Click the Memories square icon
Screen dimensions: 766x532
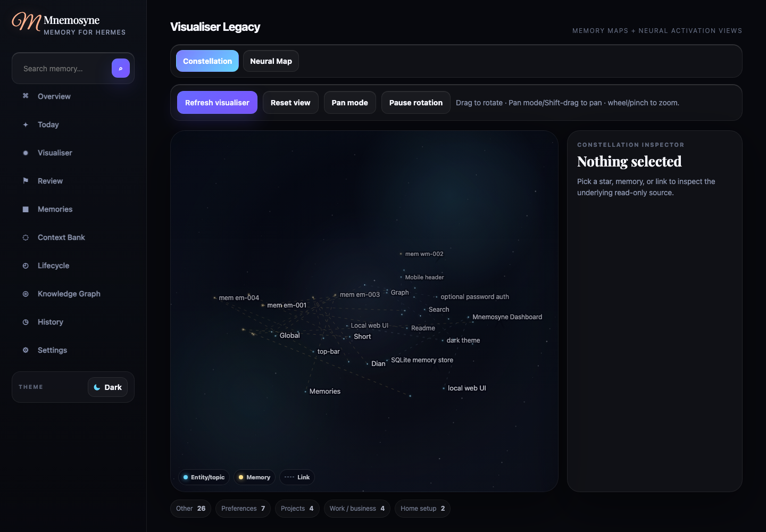tap(26, 209)
